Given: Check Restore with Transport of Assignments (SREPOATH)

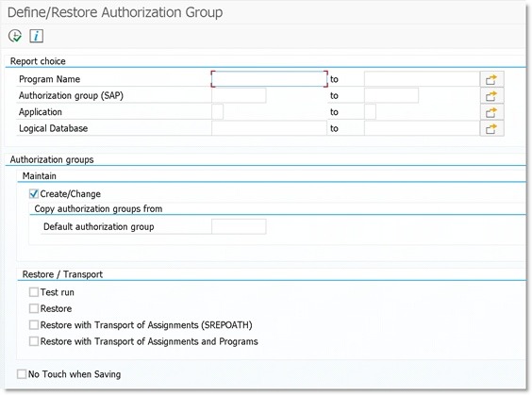Looking at the screenshot, I should [x=34, y=325].
